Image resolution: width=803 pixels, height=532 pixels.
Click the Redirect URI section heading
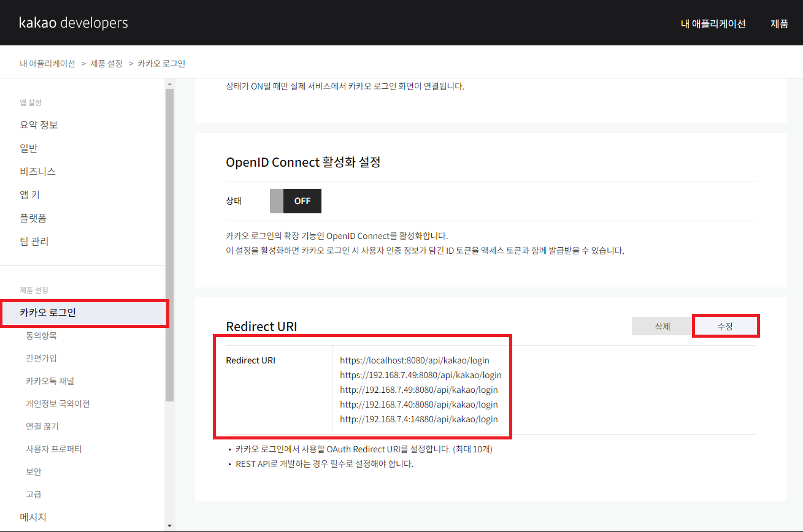click(261, 327)
